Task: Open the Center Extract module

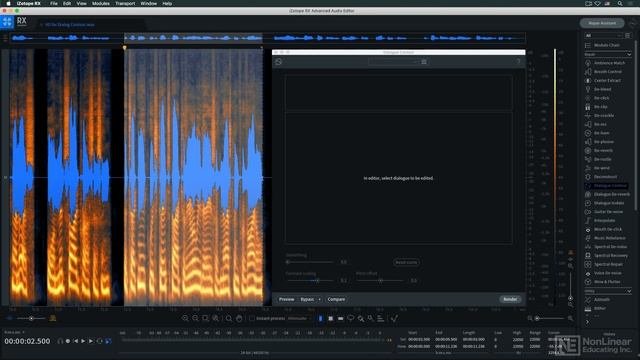Action: pyautogui.click(x=603, y=80)
